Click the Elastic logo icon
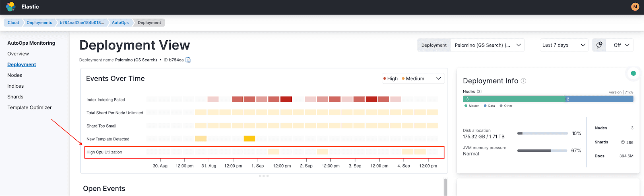The height and width of the screenshot is (196, 644). pyautogui.click(x=11, y=7)
